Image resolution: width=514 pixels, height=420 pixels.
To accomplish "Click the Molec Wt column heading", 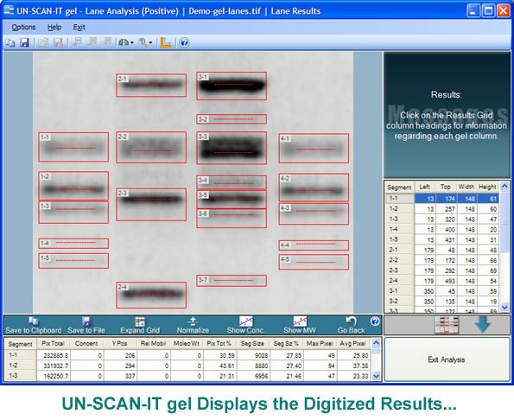I will tap(187, 344).
